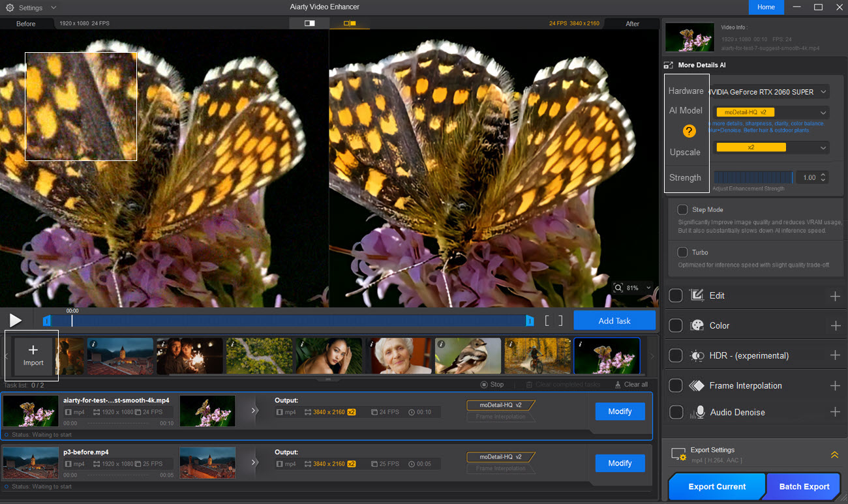Click the More Details AI panel icon
848x504 pixels.
(x=668, y=65)
